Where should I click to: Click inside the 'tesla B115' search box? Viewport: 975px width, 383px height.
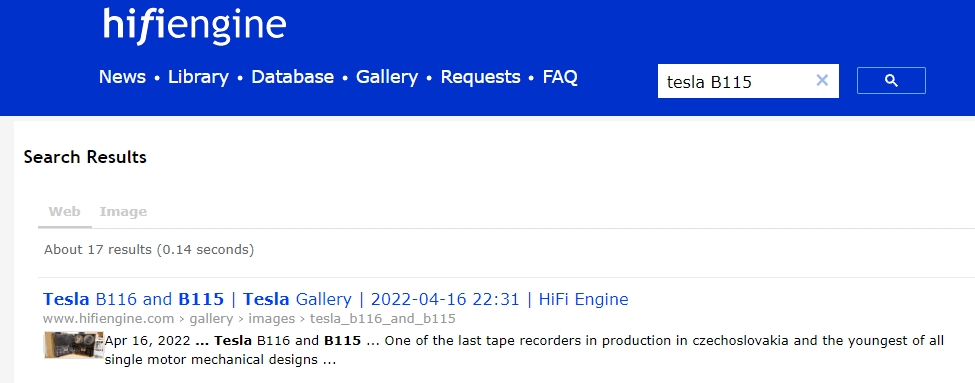[x=737, y=81]
